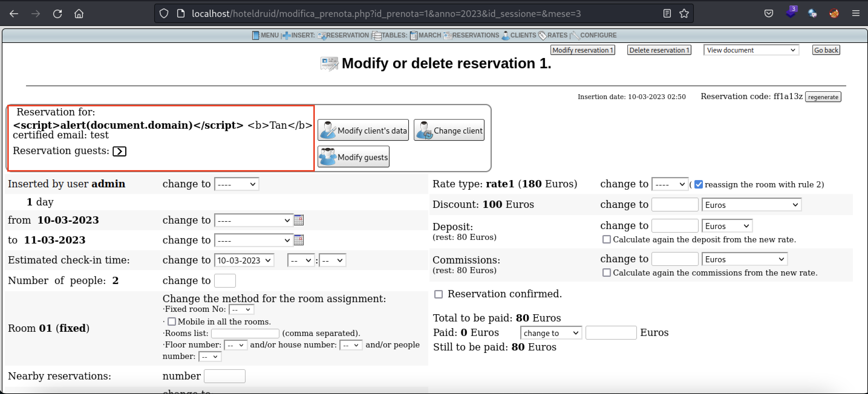Click Modify client's data button
The height and width of the screenshot is (394, 868).
tap(363, 130)
